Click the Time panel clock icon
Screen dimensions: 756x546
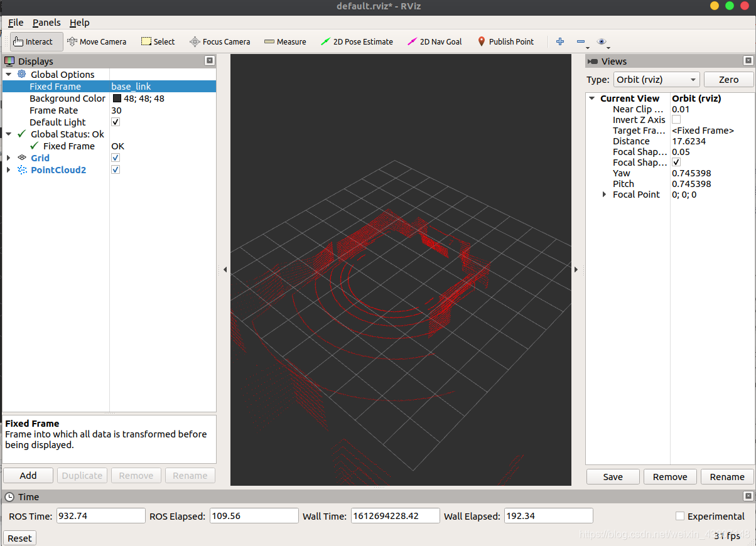[x=9, y=496]
